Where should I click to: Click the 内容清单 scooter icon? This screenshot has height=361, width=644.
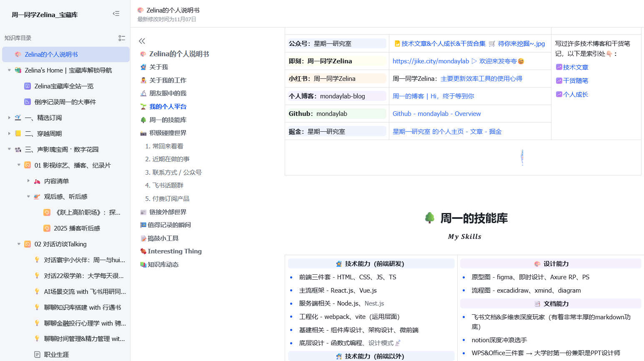coord(37,181)
